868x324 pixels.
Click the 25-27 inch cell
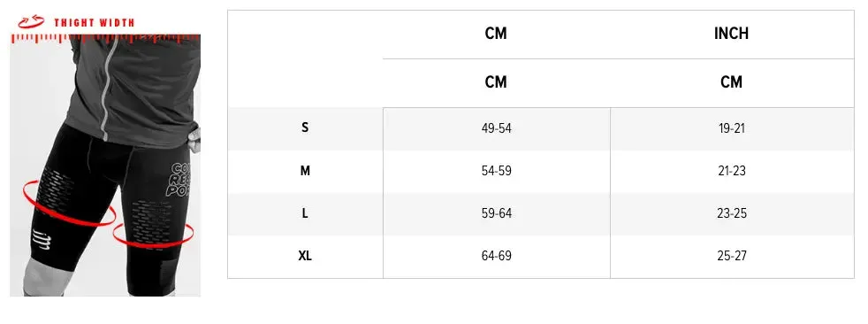[x=732, y=257]
